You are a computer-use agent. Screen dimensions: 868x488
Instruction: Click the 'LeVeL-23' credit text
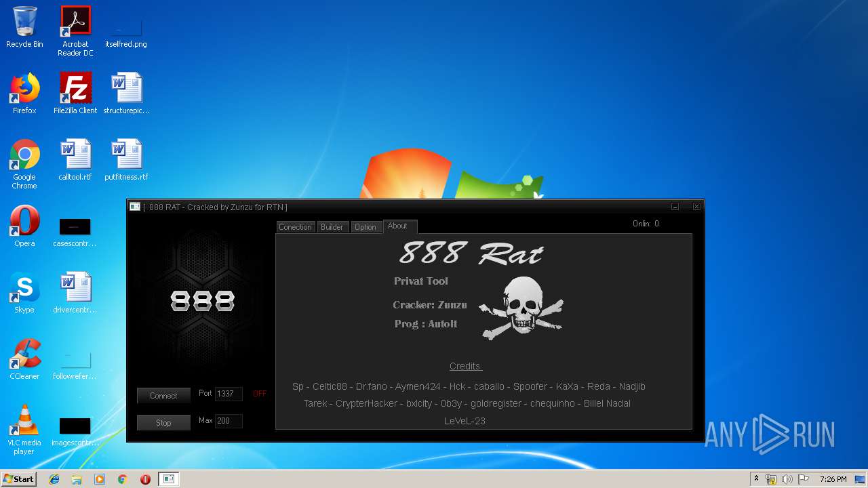(465, 421)
